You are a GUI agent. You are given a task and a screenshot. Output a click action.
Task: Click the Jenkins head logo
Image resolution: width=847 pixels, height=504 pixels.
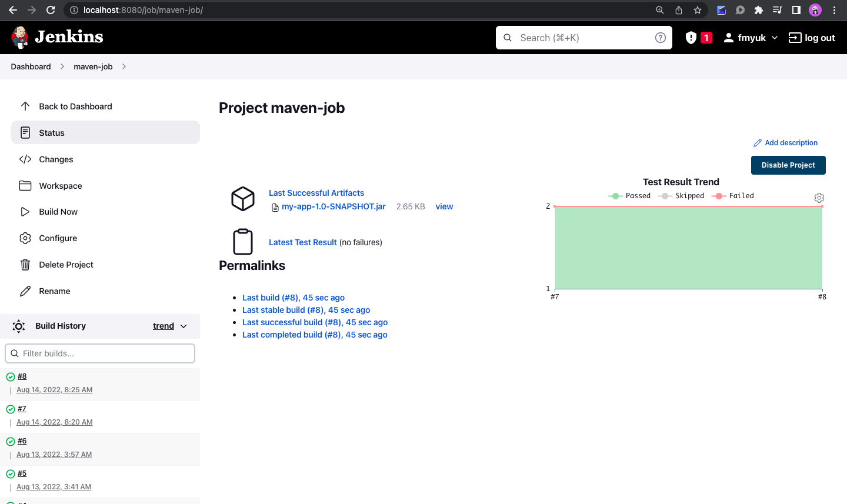pyautogui.click(x=19, y=37)
